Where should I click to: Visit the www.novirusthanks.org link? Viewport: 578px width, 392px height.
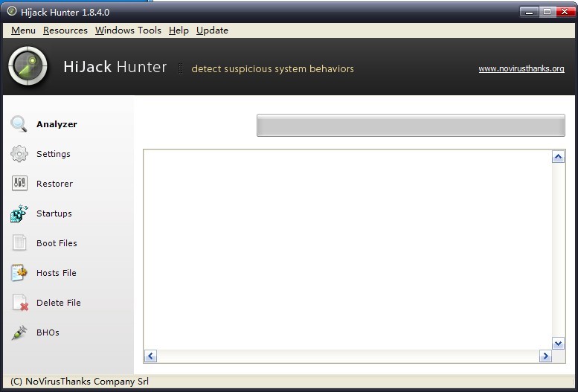521,68
